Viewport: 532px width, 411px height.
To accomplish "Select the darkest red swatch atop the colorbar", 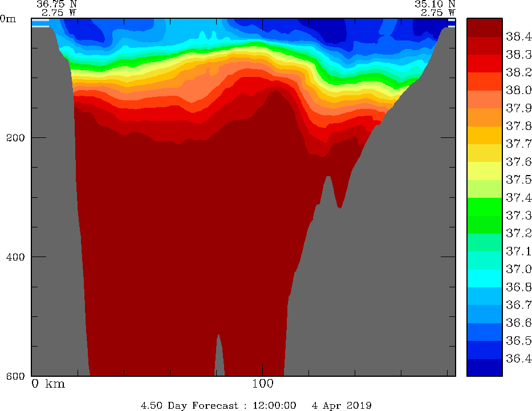I will [484, 27].
